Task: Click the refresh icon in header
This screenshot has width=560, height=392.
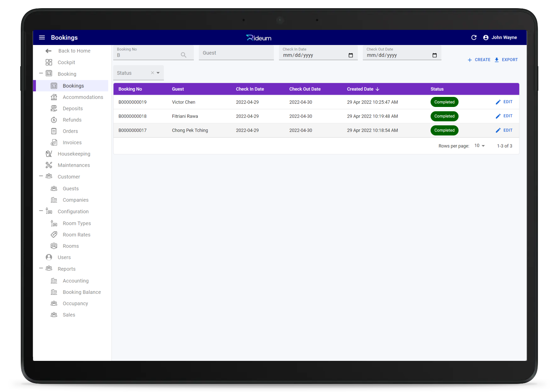Action: click(x=474, y=37)
